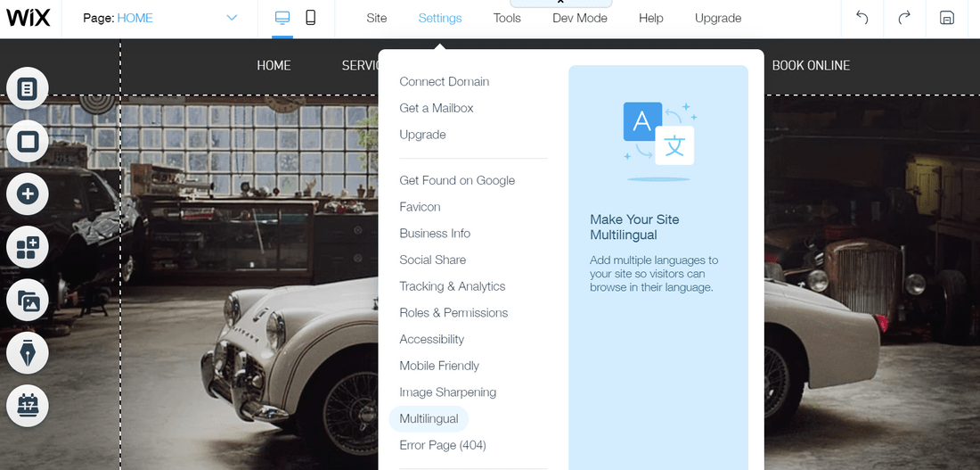Open Tracking & Analytics
980x470 pixels.
[453, 286]
